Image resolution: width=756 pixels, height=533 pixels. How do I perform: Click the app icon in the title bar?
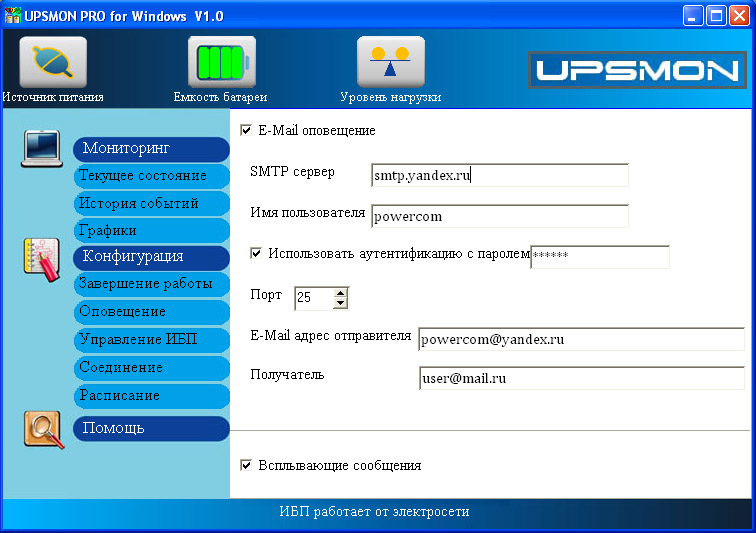point(13,15)
